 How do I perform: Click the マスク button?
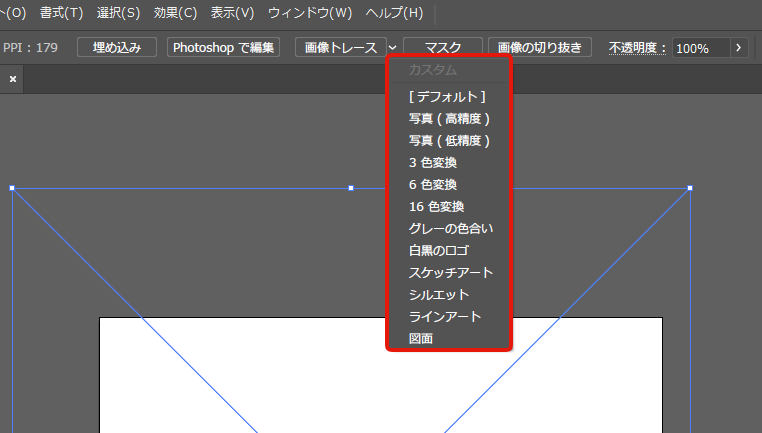pyautogui.click(x=442, y=48)
